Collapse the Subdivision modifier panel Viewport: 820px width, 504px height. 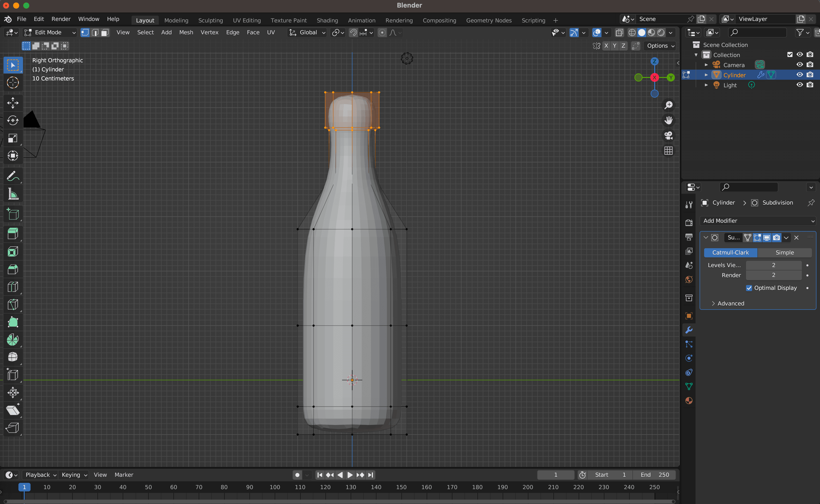(x=706, y=238)
